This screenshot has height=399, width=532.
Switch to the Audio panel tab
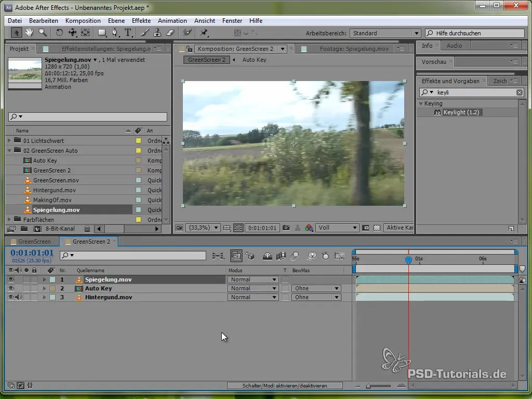coord(454,46)
